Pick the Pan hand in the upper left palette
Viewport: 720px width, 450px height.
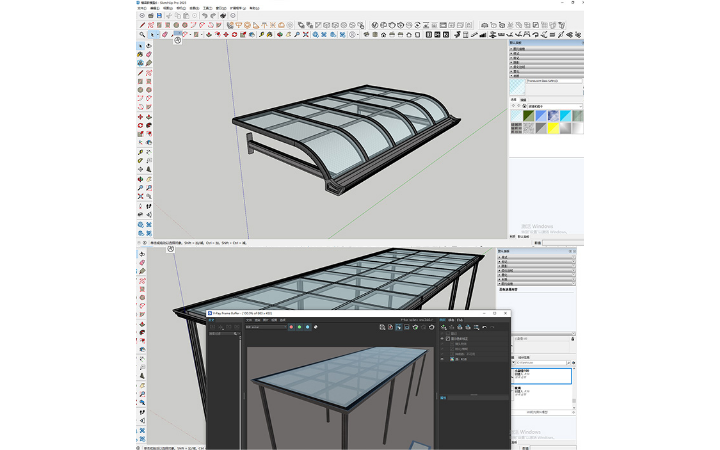coord(149,179)
